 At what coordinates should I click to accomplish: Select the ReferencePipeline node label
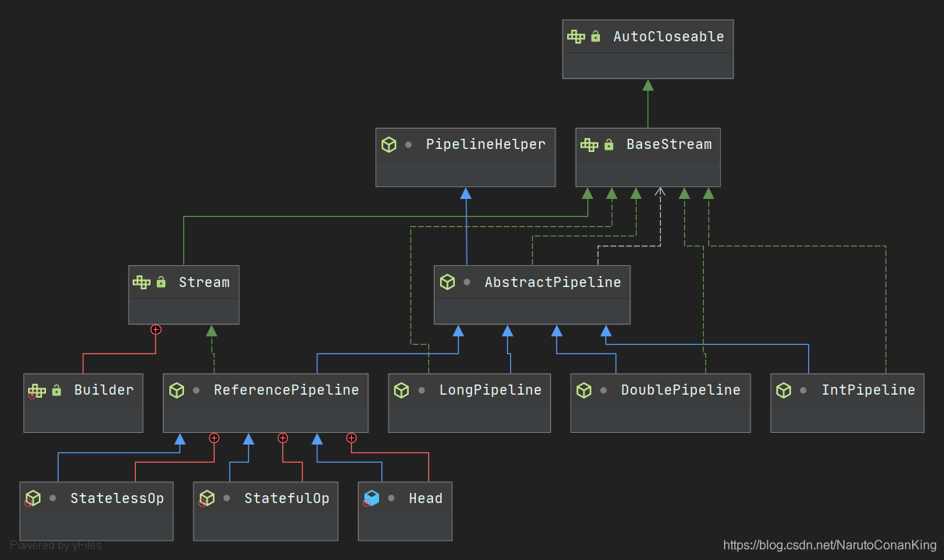tap(286, 390)
